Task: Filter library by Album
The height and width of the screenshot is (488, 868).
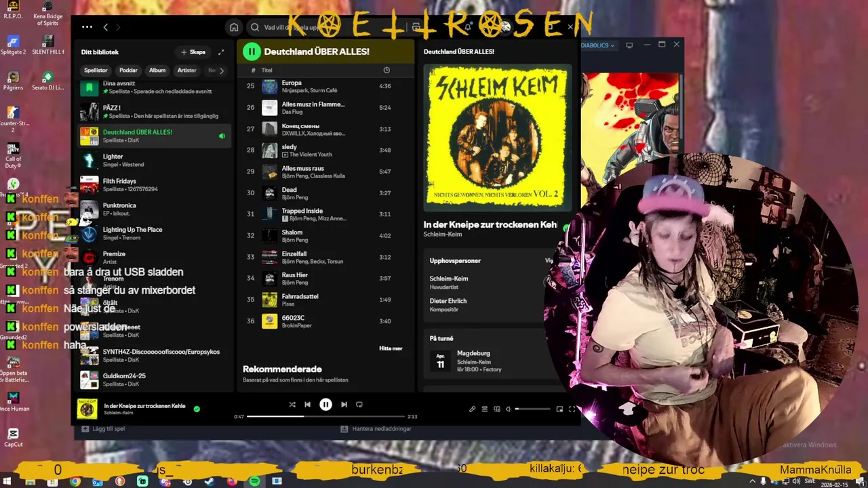Action: (157, 70)
